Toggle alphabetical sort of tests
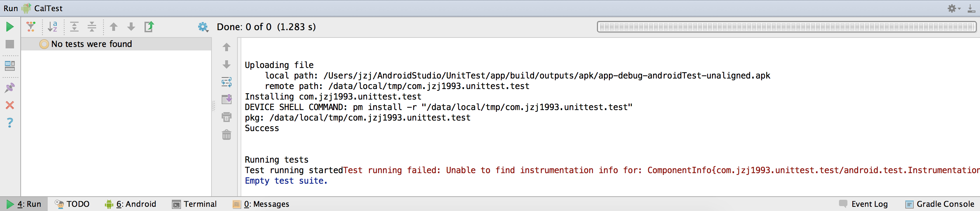Viewport: 980px width, 211px height. click(53, 27)
